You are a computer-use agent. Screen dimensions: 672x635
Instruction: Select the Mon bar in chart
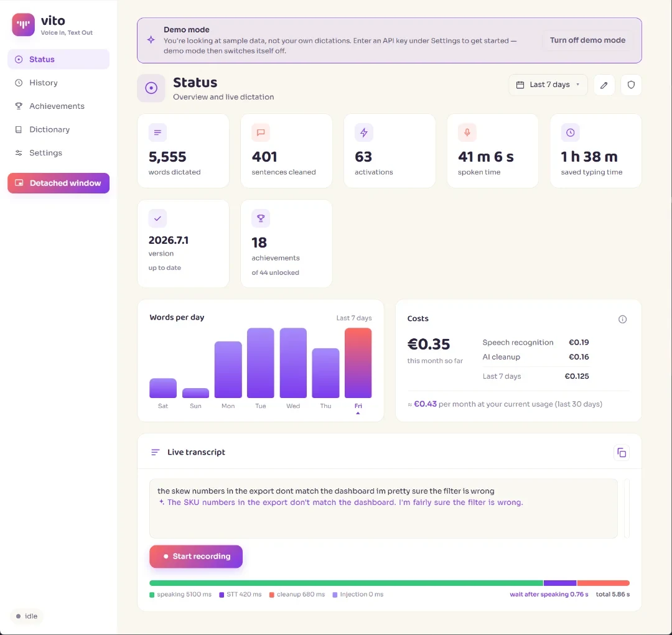[228, 369]
